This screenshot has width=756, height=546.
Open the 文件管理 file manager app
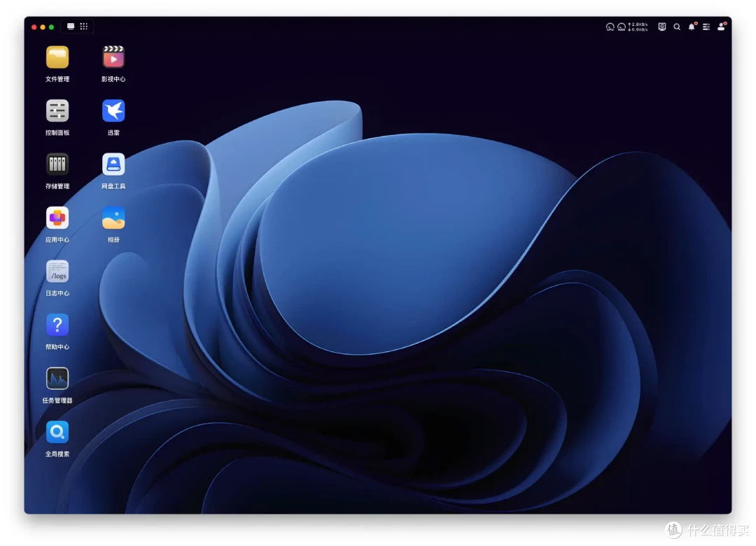tap(57, 58)
